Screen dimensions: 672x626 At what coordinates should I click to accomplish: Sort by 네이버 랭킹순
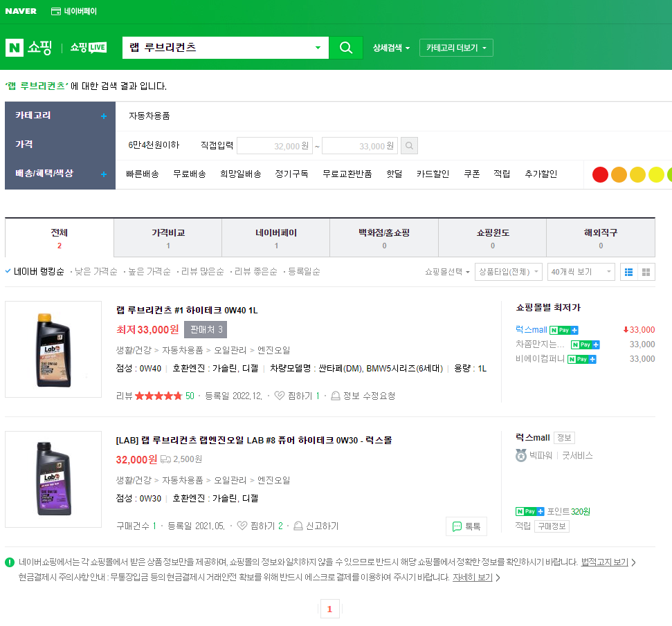point(39,272)
